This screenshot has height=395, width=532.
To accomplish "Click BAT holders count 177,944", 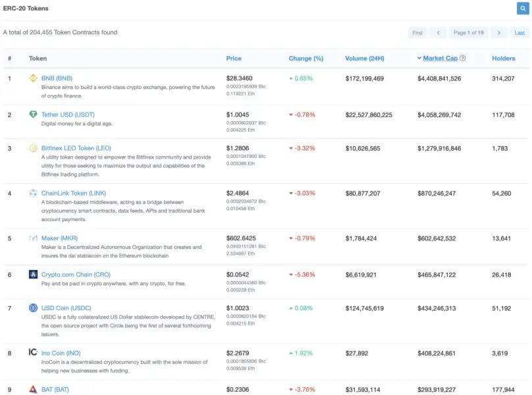I will click(503, 390).
